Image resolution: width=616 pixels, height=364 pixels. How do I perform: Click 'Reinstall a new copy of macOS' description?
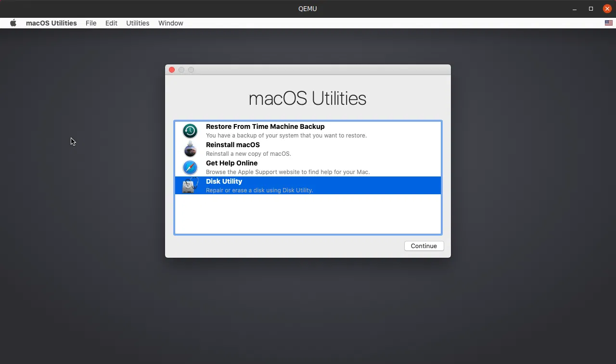pos(248,154)
